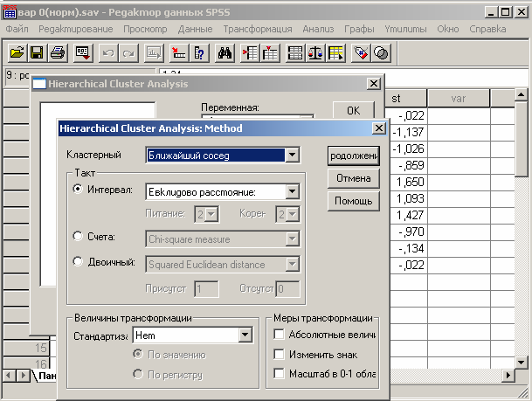This screenshot has height=401, width=532.
Task: Click the Отмена button
Action: pos(354,178)
